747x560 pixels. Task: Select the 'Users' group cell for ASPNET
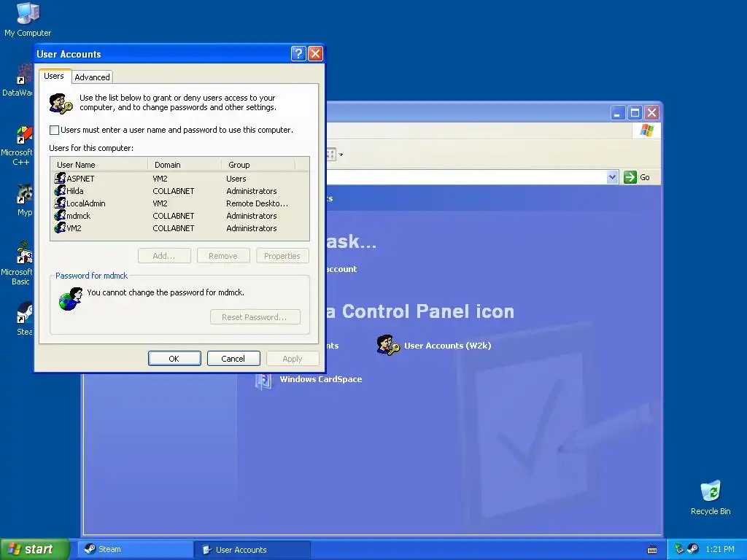pyautogui.click(x=236, y=179)
